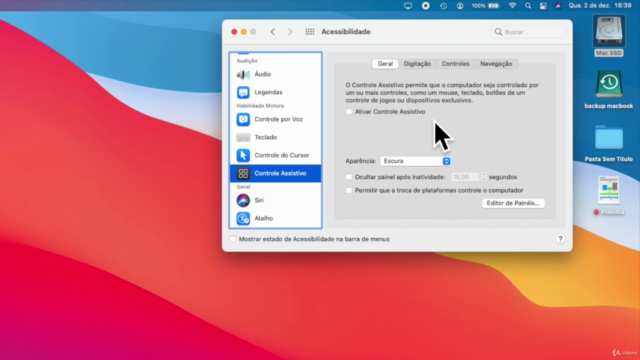The height and width of the screenshot is (360, 640).
Task: Open Spotlight search in menu bar
Action: [528, 6]
